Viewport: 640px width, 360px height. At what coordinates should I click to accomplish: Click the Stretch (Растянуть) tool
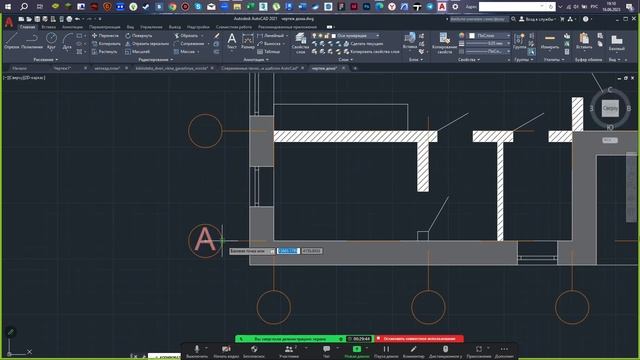pos(105,52)
